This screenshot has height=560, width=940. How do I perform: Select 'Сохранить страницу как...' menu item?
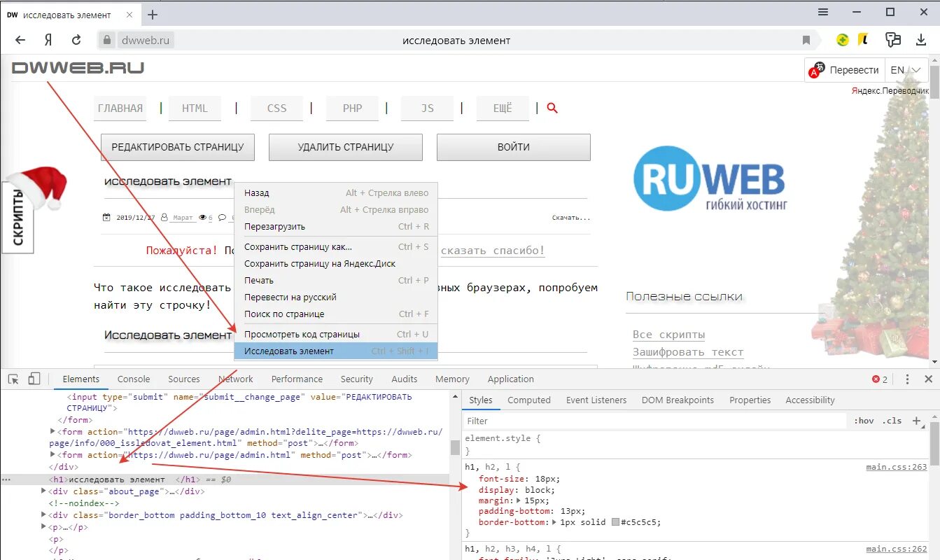point(336,246)
